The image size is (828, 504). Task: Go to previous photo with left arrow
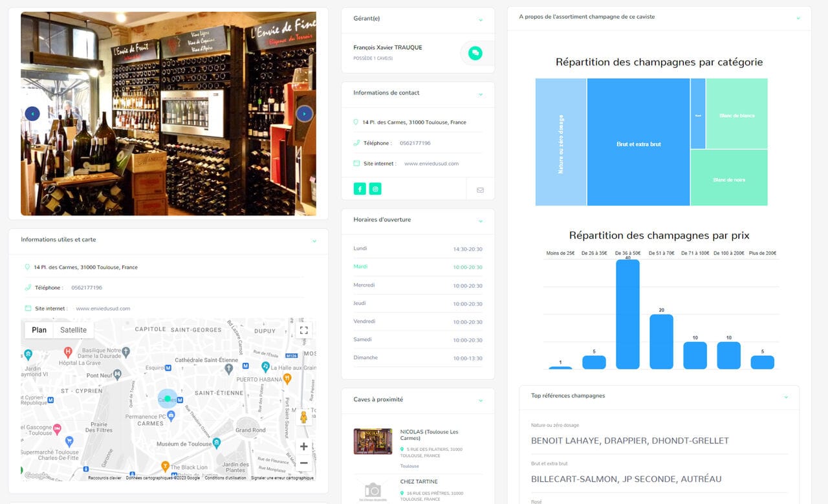pos(32,114)
